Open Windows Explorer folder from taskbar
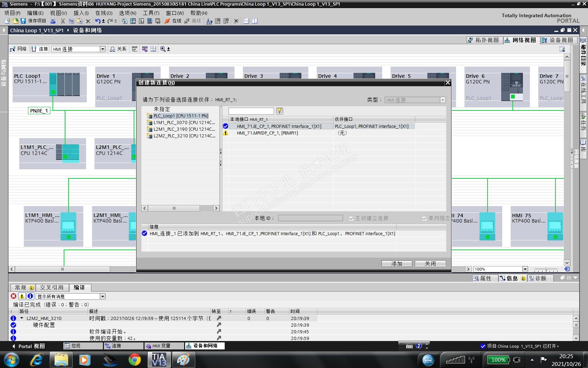588x368 pixels. click(61, 360)
